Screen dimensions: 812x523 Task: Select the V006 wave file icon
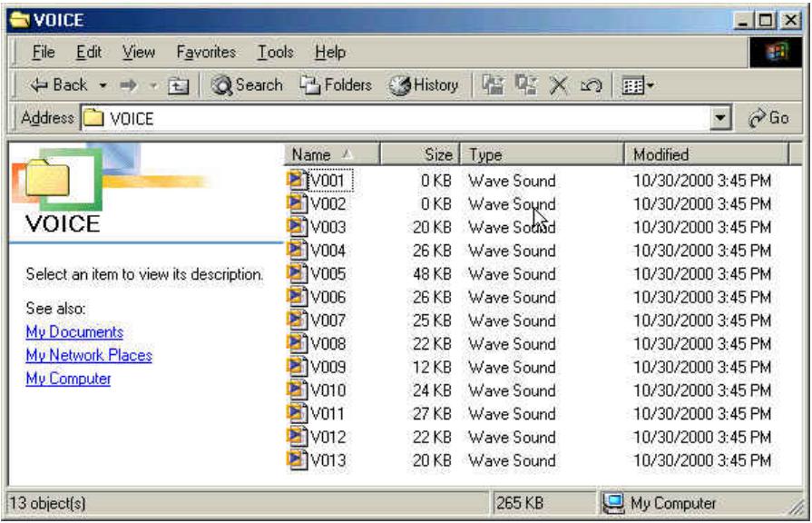pos(296,297)
